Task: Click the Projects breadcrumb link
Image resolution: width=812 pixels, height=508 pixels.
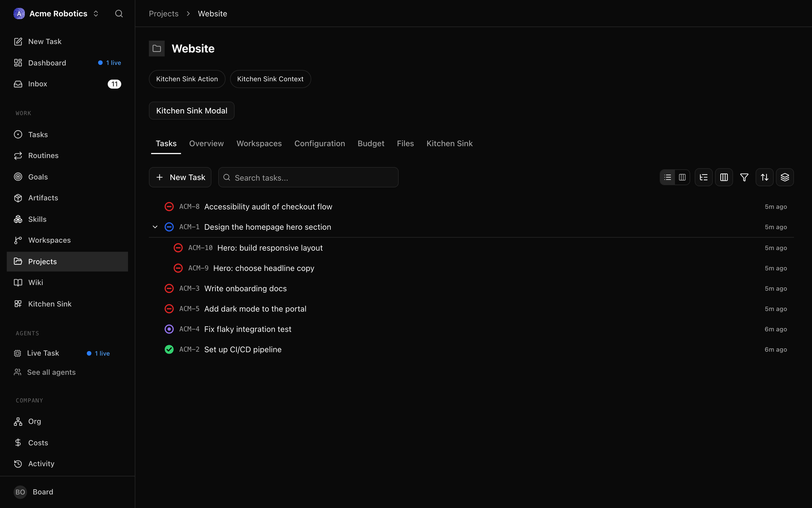Action: click(164, 14)
